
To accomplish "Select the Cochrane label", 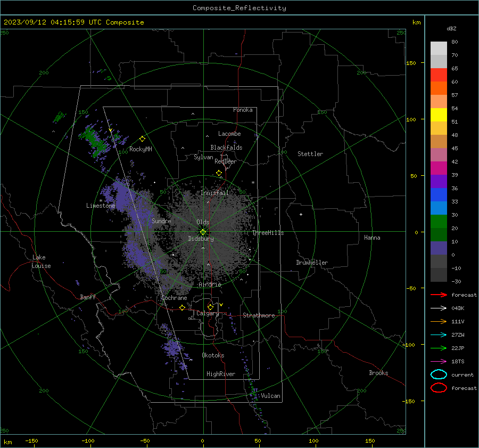I will [x=174, y=298].
